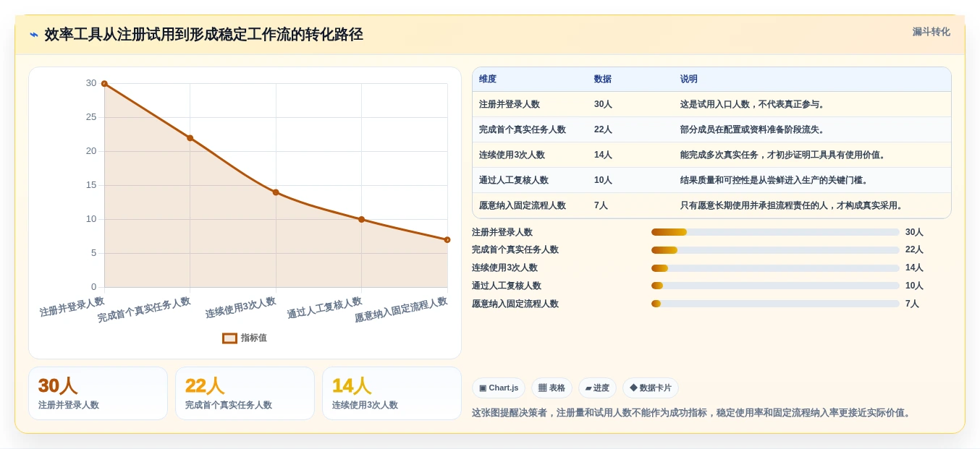
Task: Click the 注册并登录人数 progress bar
Action: (x=775, y=232)
